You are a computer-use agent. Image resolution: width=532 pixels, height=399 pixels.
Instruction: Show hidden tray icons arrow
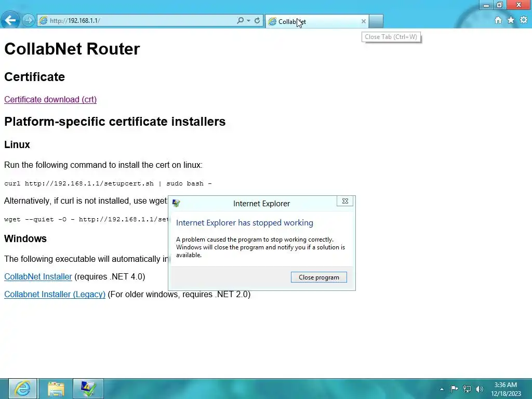coord(442,389)
